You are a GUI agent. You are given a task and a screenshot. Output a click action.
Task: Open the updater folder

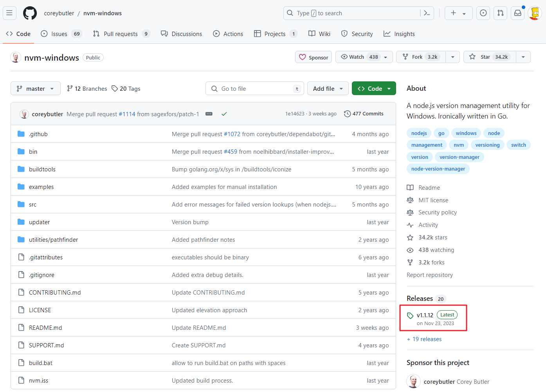tap(40, 222)
